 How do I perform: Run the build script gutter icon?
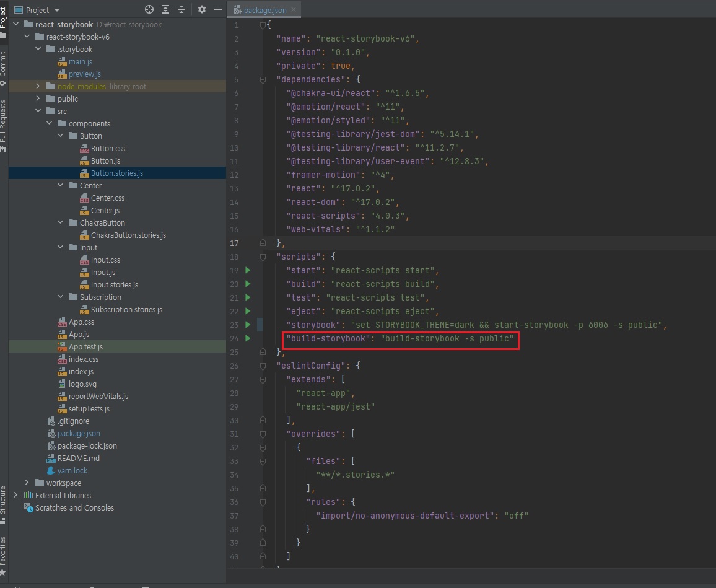pyautogui.click(x=248, y=284)
